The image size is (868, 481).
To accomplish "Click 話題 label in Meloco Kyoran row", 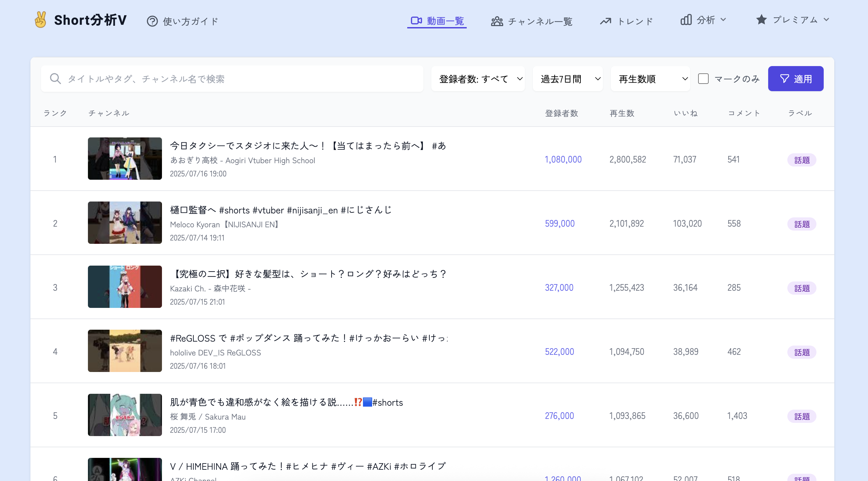I will point(802,224).
